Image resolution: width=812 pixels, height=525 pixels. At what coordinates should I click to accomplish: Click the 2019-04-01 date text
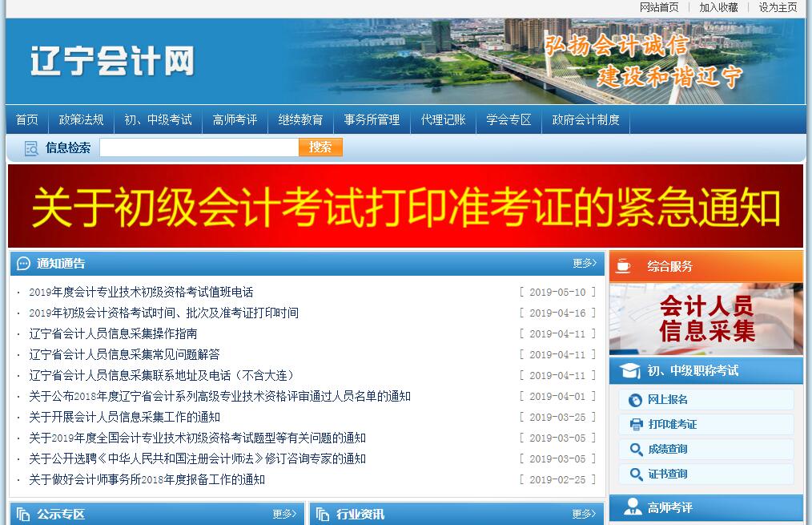coord(557,397)
